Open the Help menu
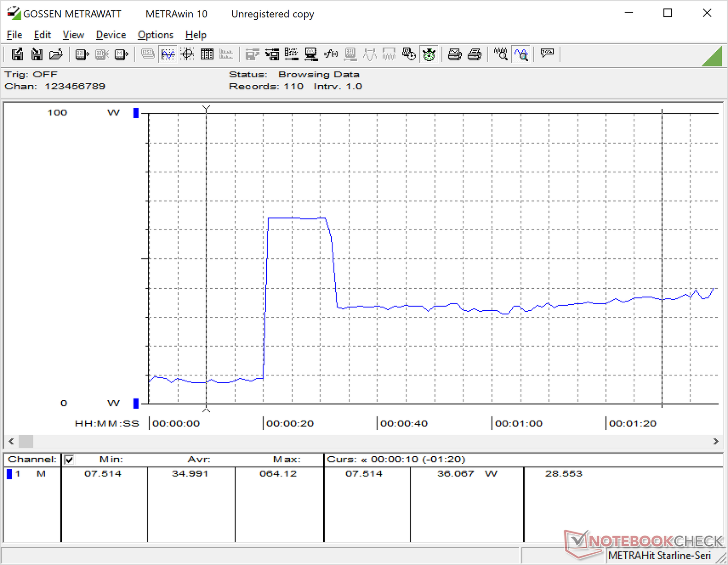This screenshot has height=565, width=728. [x=196, y=35]
